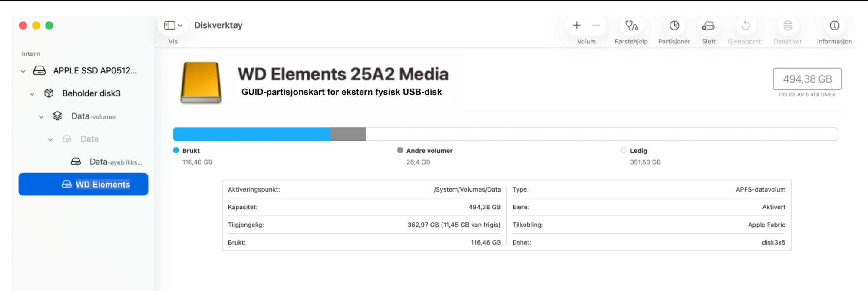
Task: Click the Deaktiver unmount icon
Action: tap(788, 26)
